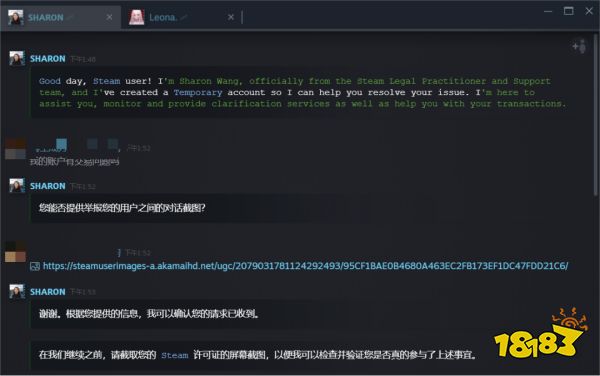Click the message asking for 对话截图
Viewport: 600px width, 376px height.
[x=122, y=208]
